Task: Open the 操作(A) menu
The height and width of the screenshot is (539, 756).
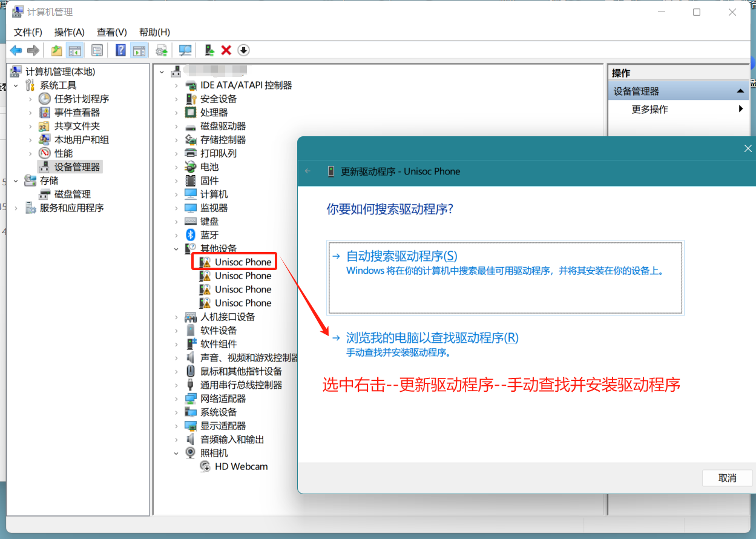Action: (70, 32)
